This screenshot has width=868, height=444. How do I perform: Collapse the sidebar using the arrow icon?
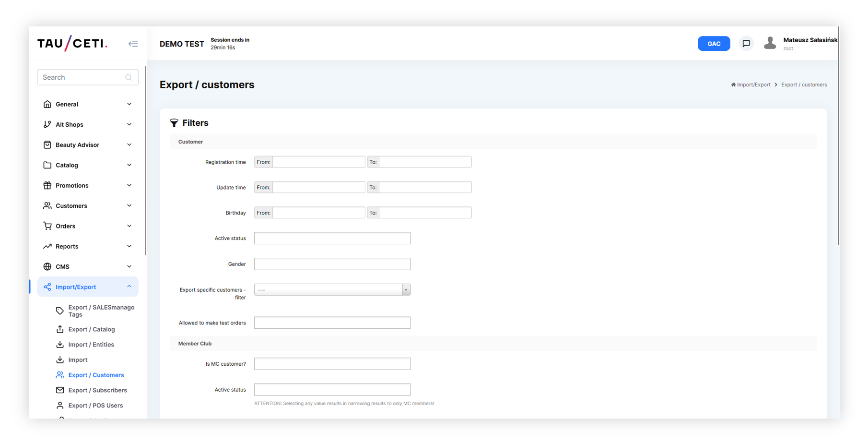point(133,44)
